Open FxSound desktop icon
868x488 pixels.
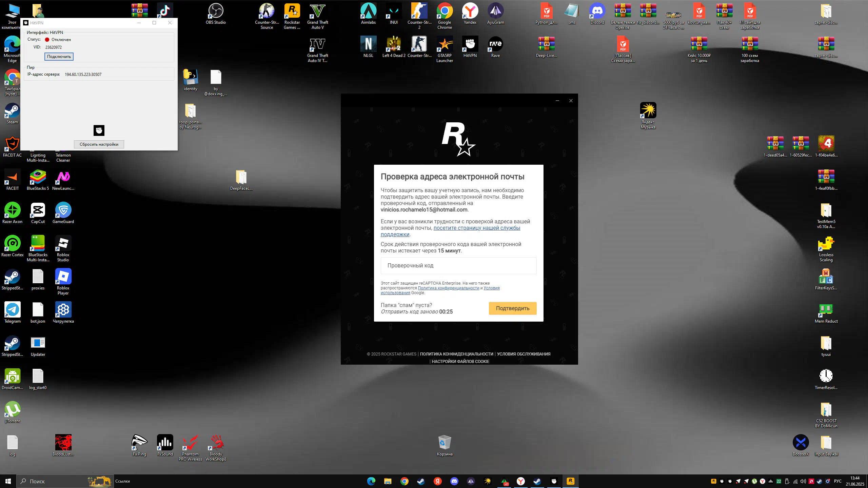165,446
